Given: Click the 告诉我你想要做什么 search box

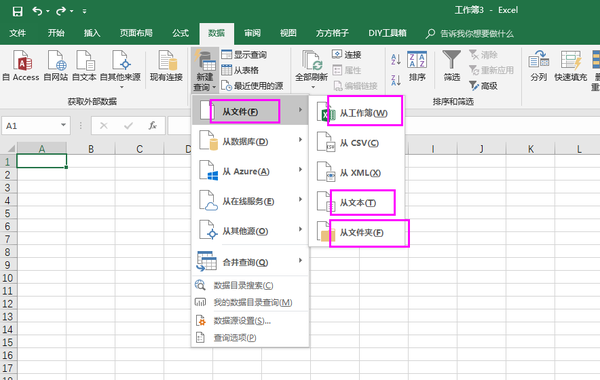Looking at the screenshot, I should click(x=470, y=34).
